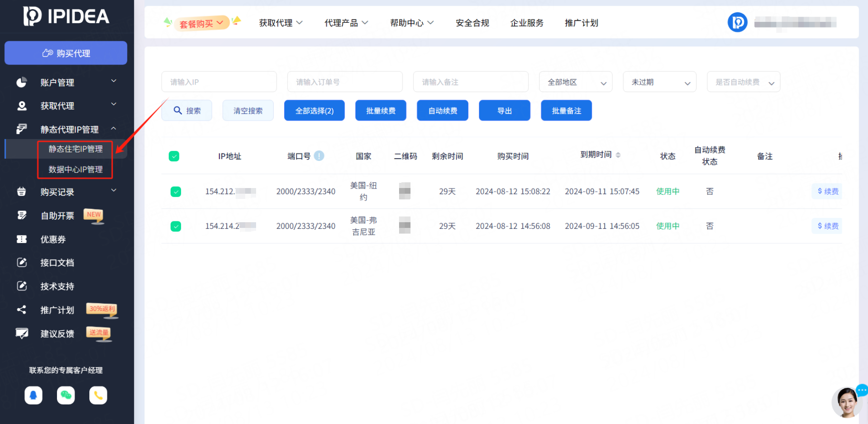The height and width of the screenshot is (424, 868).
Task: Click the 清空搜索 button
Action: click(x=248, y=110)
